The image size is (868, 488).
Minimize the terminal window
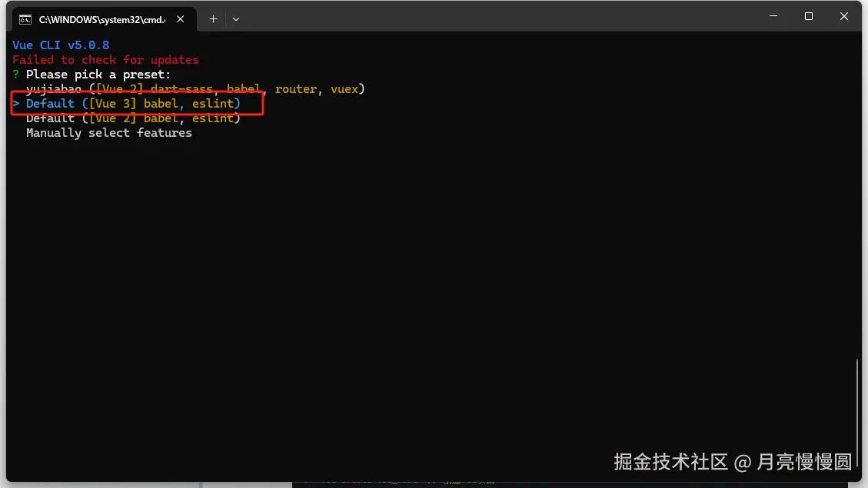point(773,16)
